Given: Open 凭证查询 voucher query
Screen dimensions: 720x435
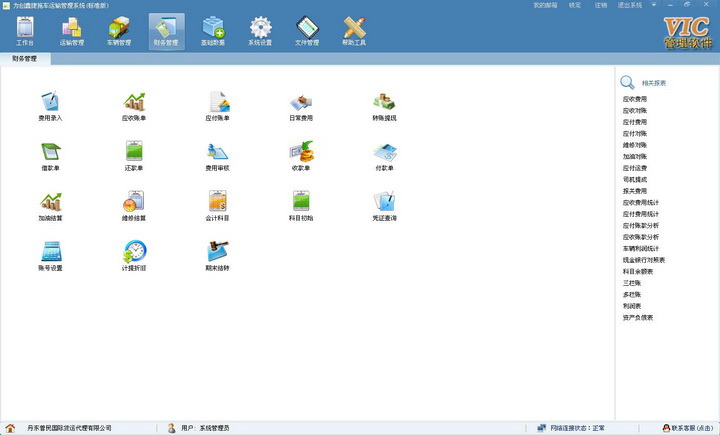Looking at the screenshot, I should [x=384, y=206].
